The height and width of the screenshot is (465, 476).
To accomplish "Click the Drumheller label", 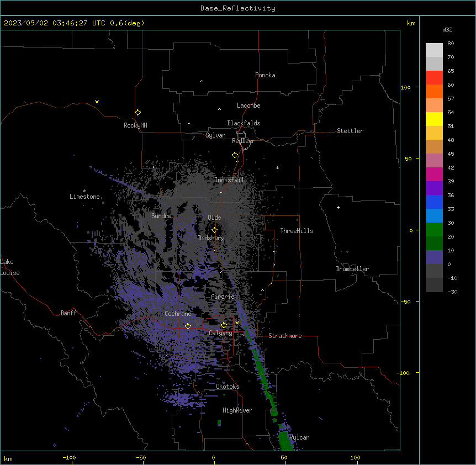I will 352,269.
